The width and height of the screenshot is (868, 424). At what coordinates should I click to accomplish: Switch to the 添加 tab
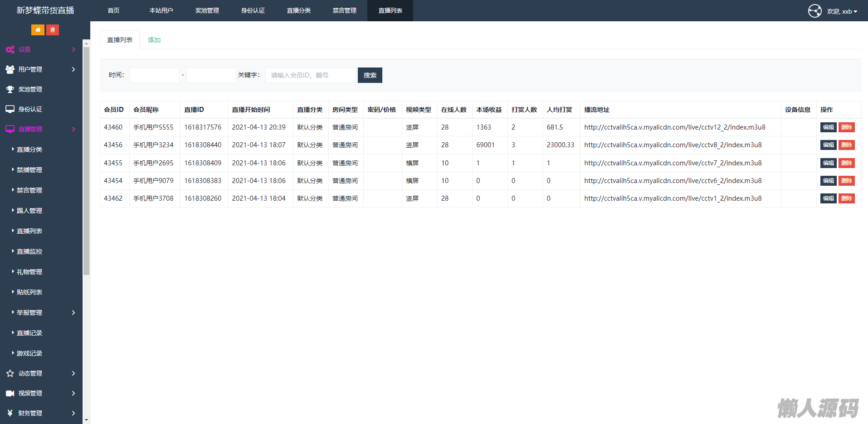tap(154, 40)
